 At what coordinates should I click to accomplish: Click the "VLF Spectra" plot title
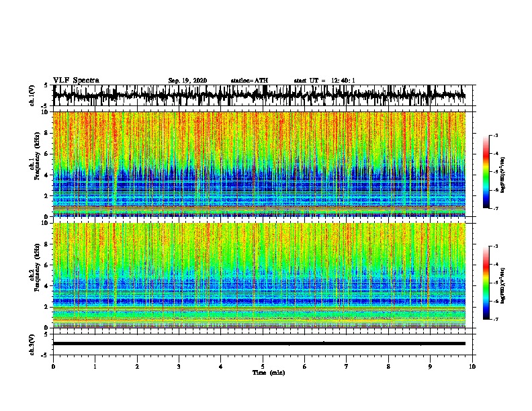pos(76,81)
